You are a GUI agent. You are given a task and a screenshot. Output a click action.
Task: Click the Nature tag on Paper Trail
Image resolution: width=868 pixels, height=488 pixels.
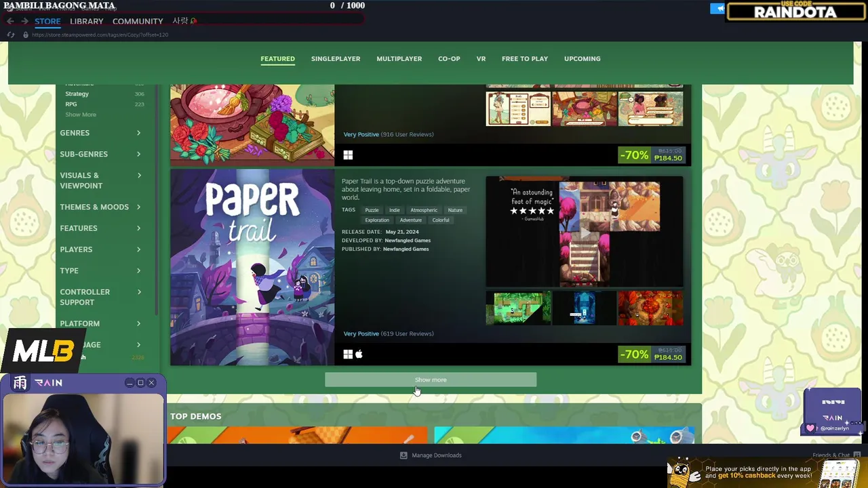click(x=455, y=210)
